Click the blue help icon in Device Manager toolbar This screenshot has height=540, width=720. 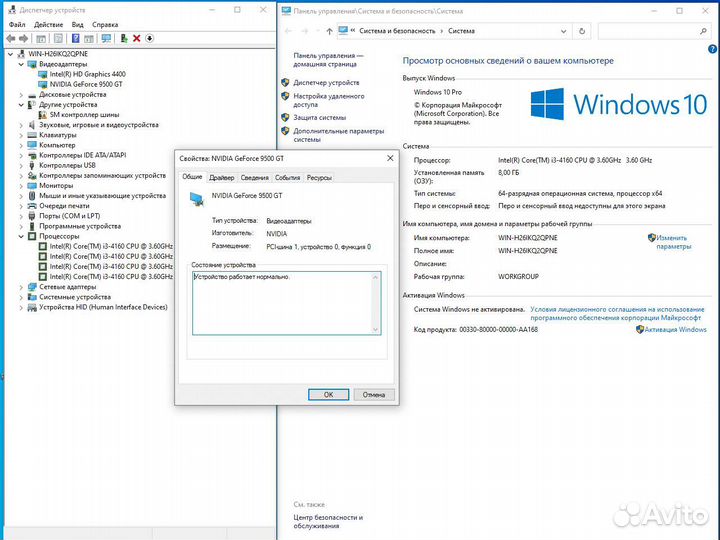(x=75, y=38)
